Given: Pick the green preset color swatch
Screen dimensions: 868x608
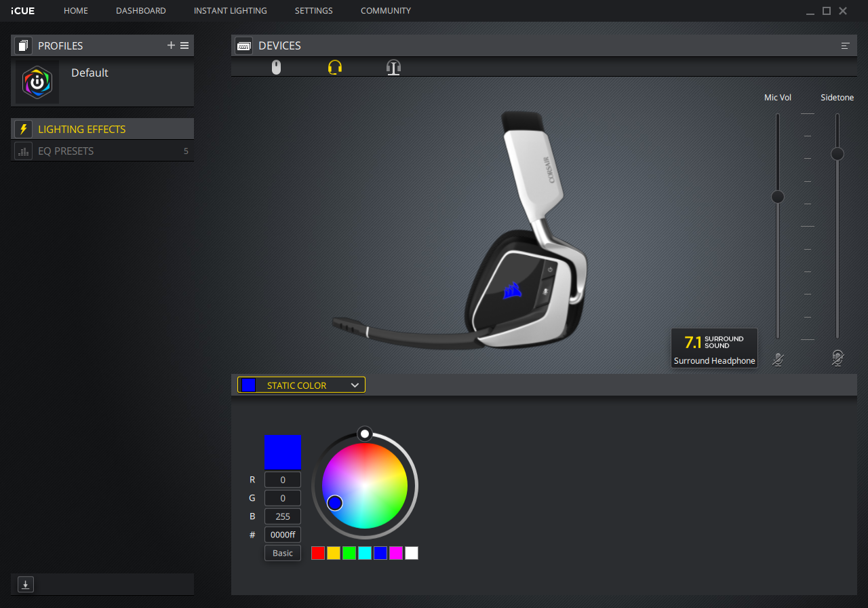Looking at the screenshot, I should (x=349, y=553).
